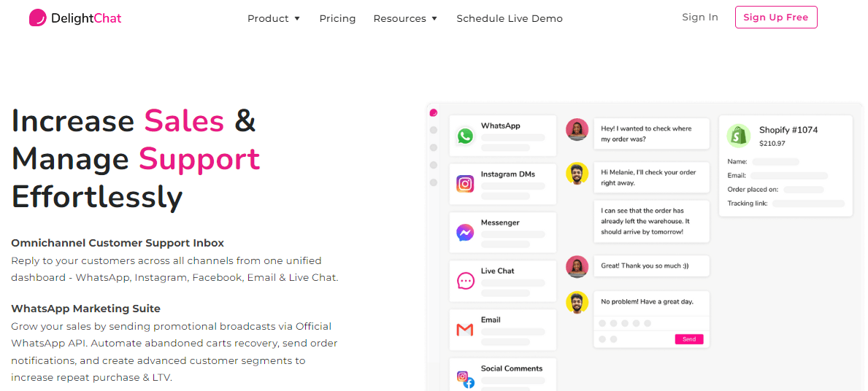Select the WhatsApp channel icon
868x391 pixels.
[x=465, y=136]
